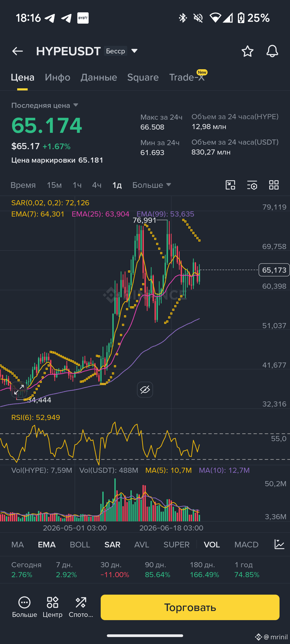290x644 pixels.
Task: Open price alerts via the bell icon
Action: point(272,51)
